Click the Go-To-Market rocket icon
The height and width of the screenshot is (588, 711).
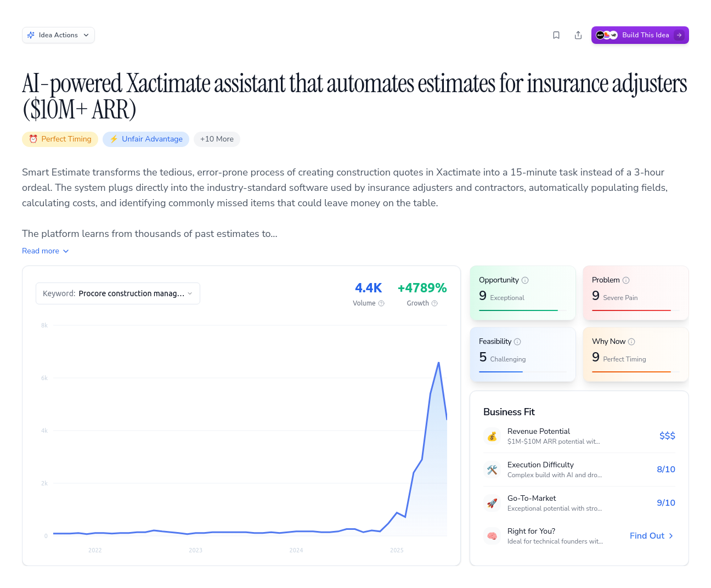[x=492, y=503]
